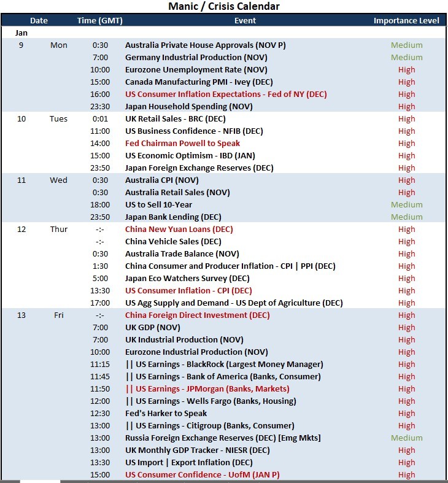The height and width of the screenshot is (483, 448).
Task: Select US Economic Optimism - IBD event
Action: pos(190,156)
